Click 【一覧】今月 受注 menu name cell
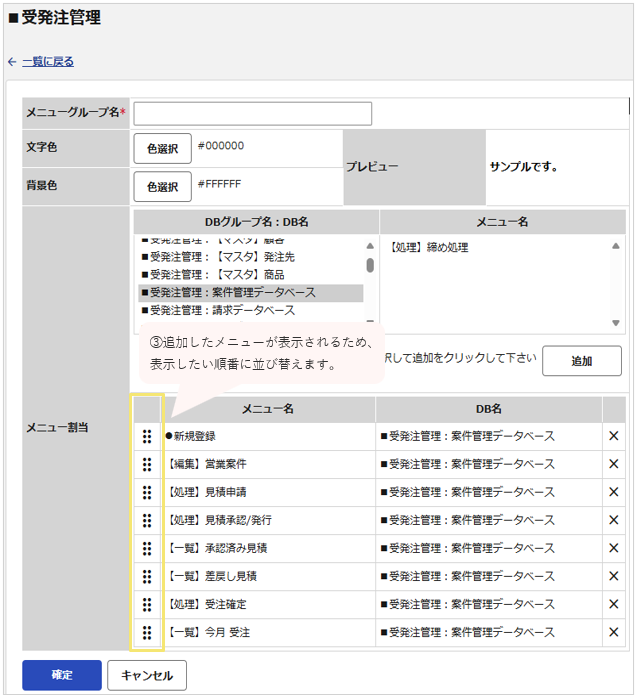Screen dimensions: 637x697 tap(268, 633)
